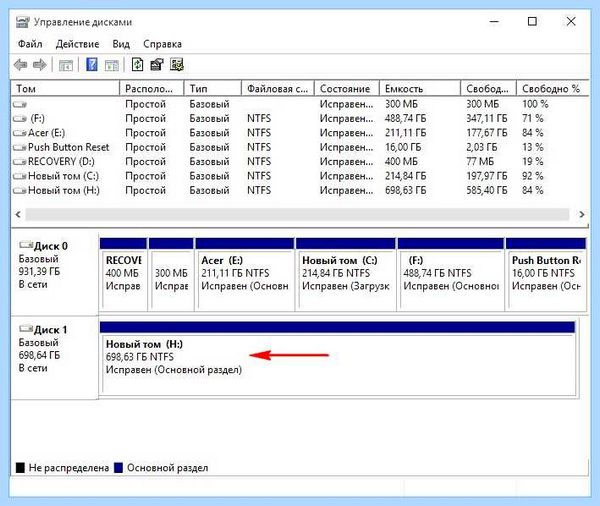Click the Refresh toolbar icon
This screenshot has height=506, width=600.
pyautogui.click(x=137, y=65)
